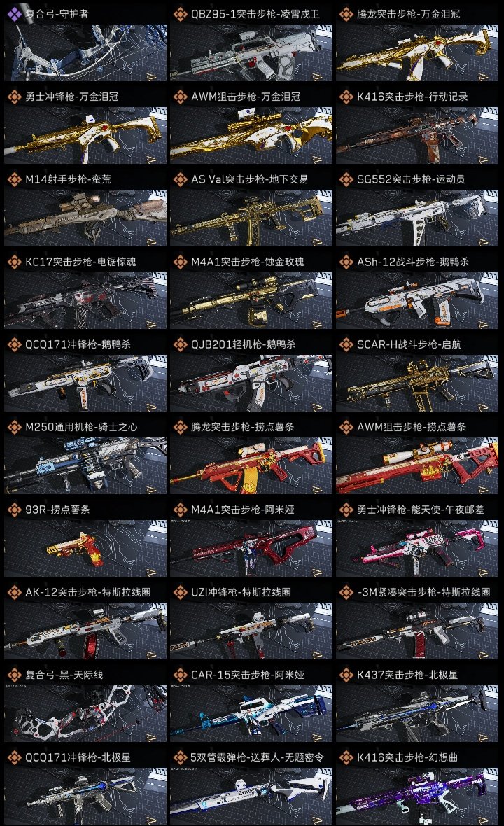Click the purple rarity icon beside 复合弓-守护者
Image resolution: width=504 pixels, height=826 pixels.
click(14, 14)
